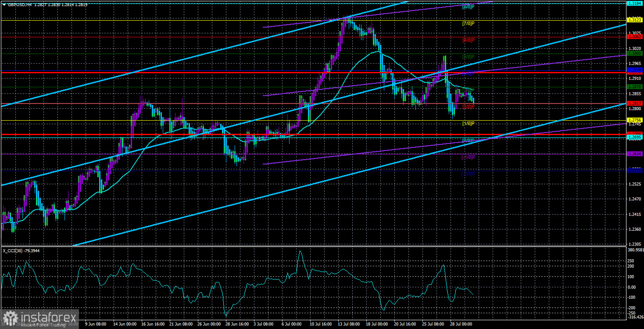Click the 1.3184 price tag on axis
The height and width of the screenshot is (329, 644).
[x=634, y=3]
